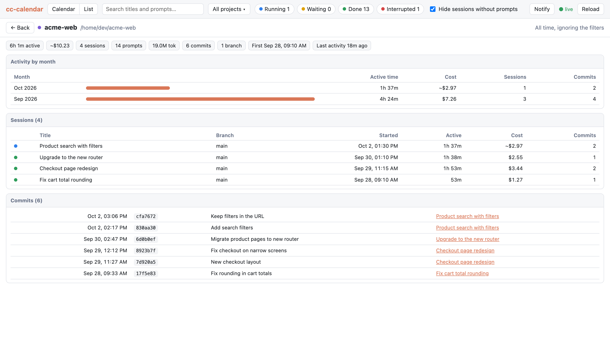Follow session link for Add search filters commit
The image size is (610, 364).
pos(467,228)
